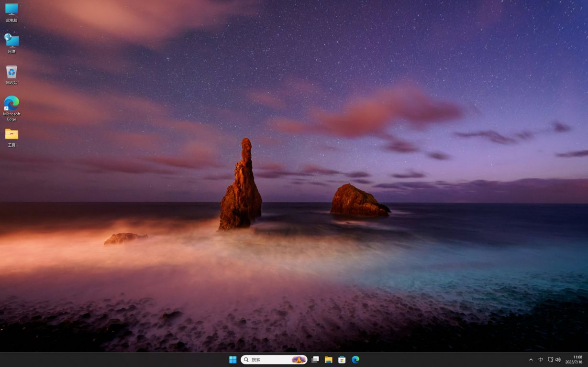Screen dimensions: 588x367
Task: Open Task View from the taskbar
Action: (315, 360)
